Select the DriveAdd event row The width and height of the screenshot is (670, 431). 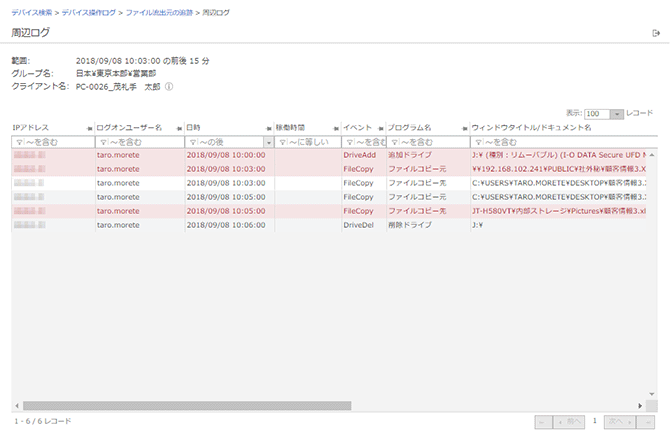click(x=359, y=156)
